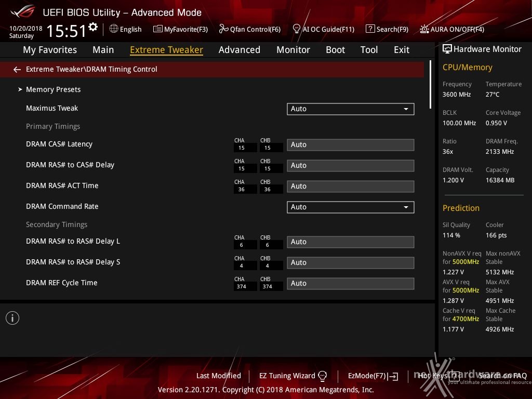Click the Search question-mark icon

coord(370,29)
